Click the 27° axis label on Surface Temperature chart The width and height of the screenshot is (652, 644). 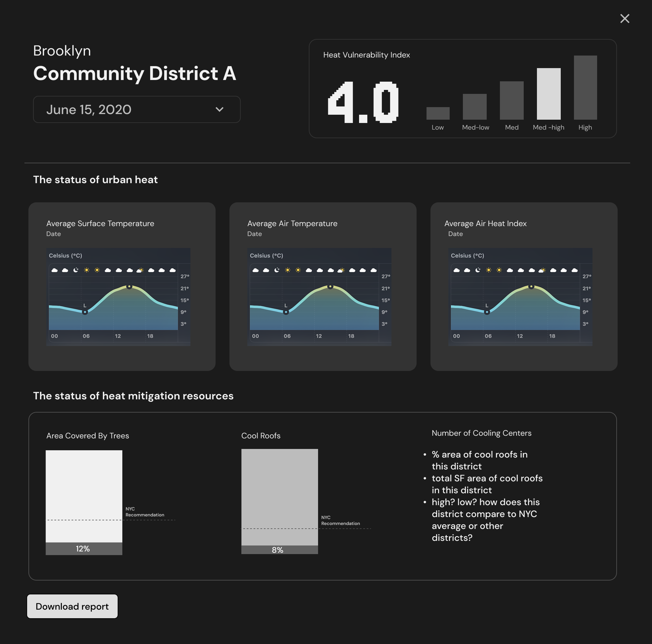184,276
